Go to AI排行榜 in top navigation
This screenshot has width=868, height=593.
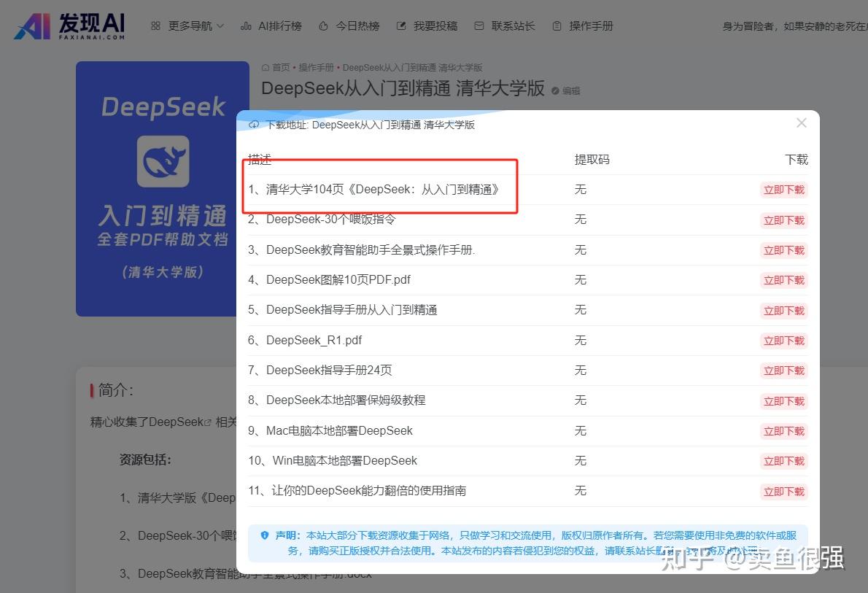coord(271,26)
